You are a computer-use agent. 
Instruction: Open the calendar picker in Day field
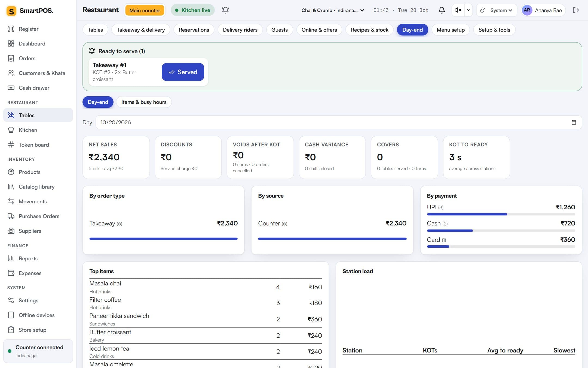click(574, 122)
